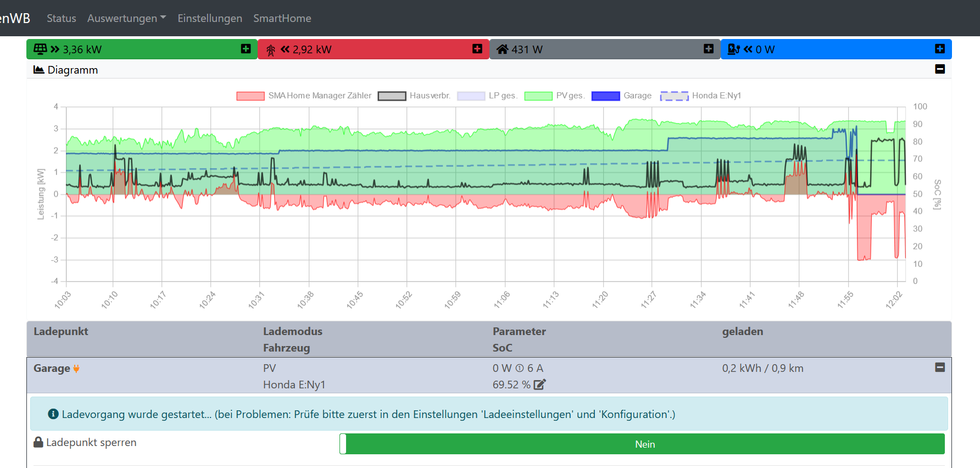The height and width of the screenshot is (468, 980).
Task: Toggle Garage series in chart legend
Action: pyautogui.click(x=621, y=96)
